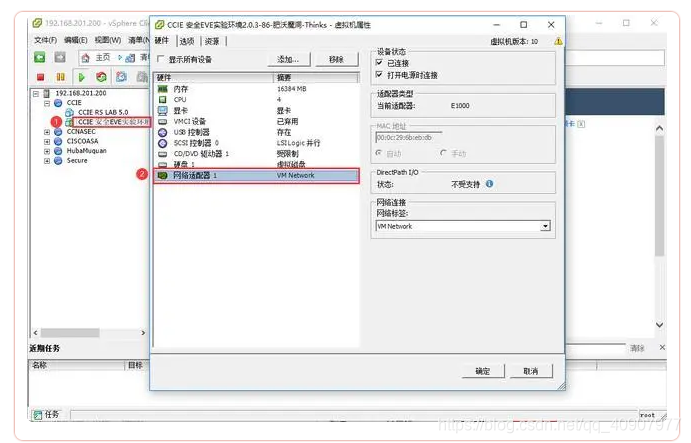Click the yellow warning icon beside 虚拟机版本
The width and height of the screenshot is (691, 443).
click(558, 41)
